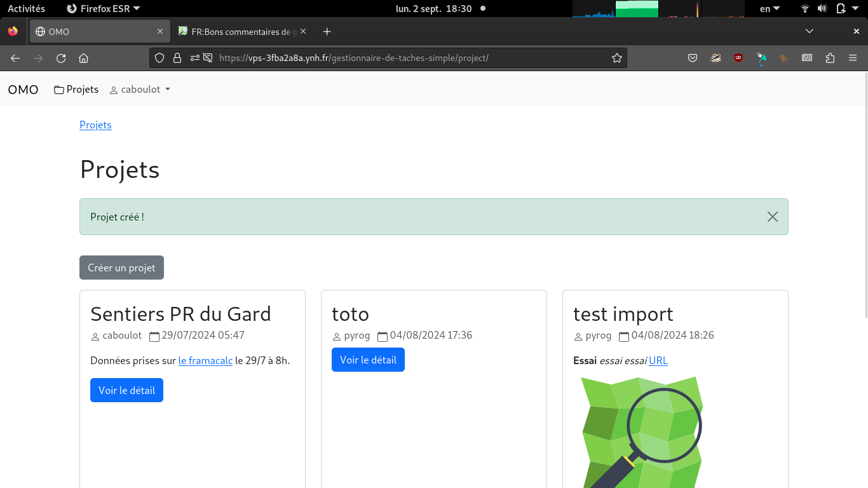Open 'le framacalc' link
This screenshot has height=488, width=868.
coord(205,360)
